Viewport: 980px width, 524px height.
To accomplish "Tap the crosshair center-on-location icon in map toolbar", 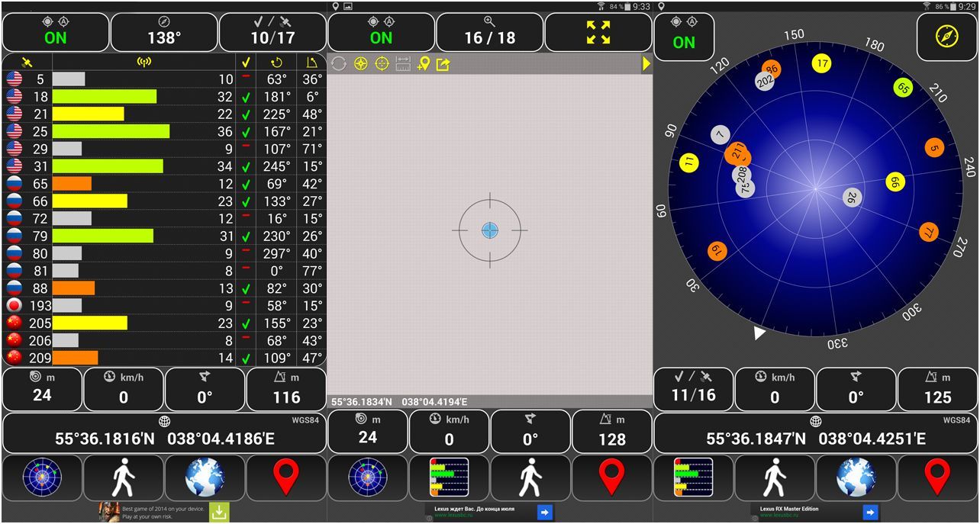I will (x=382, y=64).
